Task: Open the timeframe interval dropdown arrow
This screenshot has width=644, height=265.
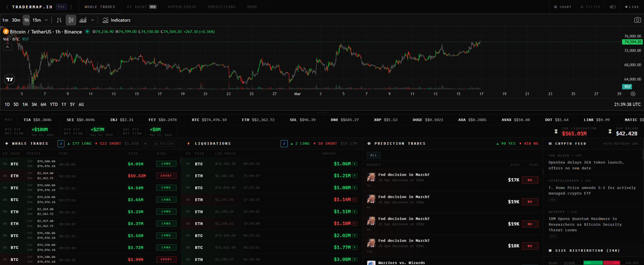Action: (46, 20)
